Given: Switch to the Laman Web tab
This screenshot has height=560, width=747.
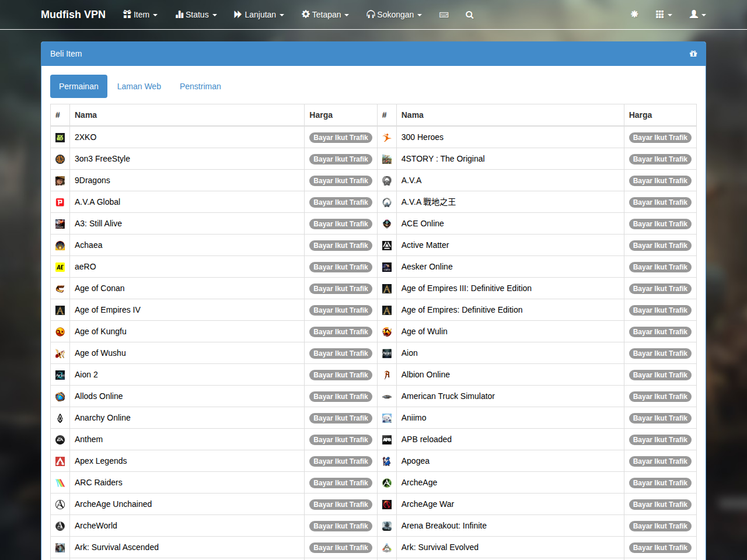Looking at the screenshot, I should tap(139, 86).
